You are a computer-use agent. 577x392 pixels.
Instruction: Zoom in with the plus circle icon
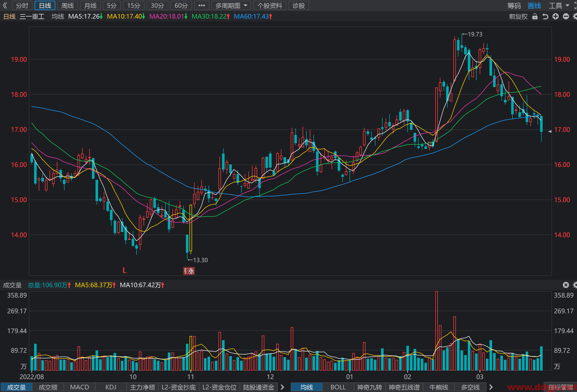[555, 17]
